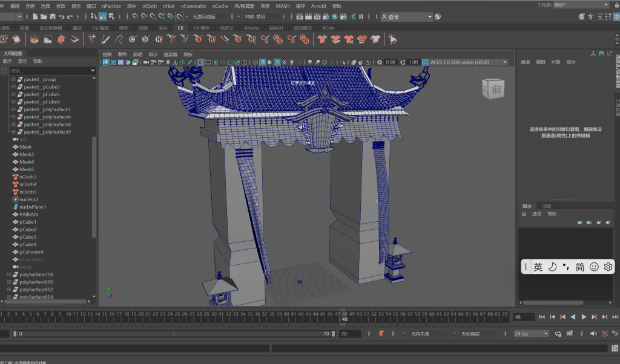Open the script editor icon
The height and width of the screenshot is (364, 620).
coord(614,348)
